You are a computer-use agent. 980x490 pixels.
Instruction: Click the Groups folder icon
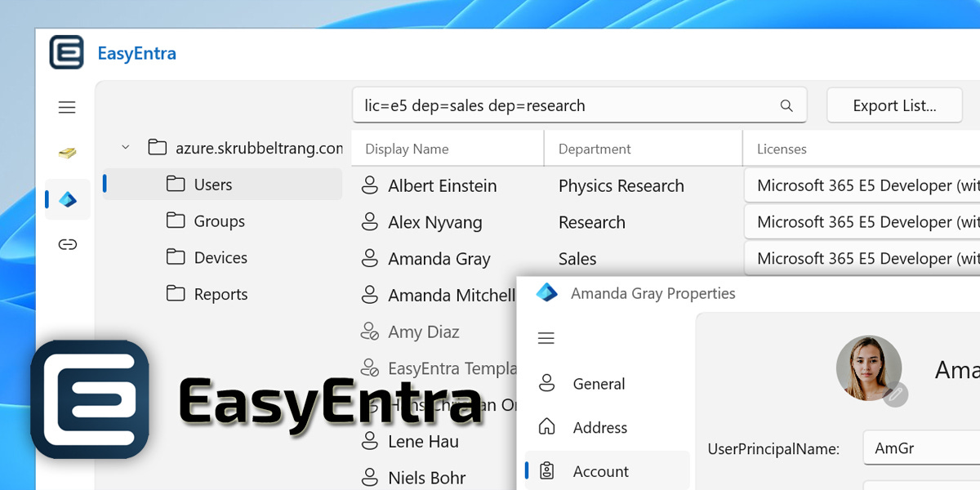[x=175, y=220]
